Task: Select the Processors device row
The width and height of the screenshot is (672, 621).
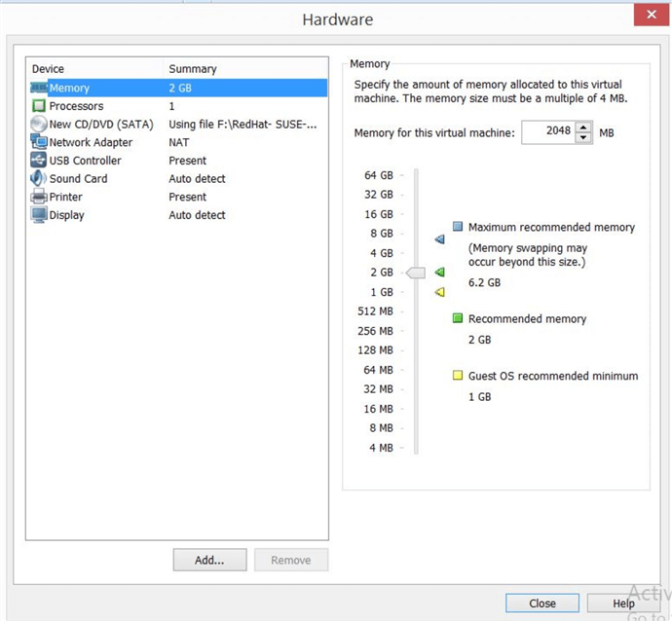Action: click(178, 106)
